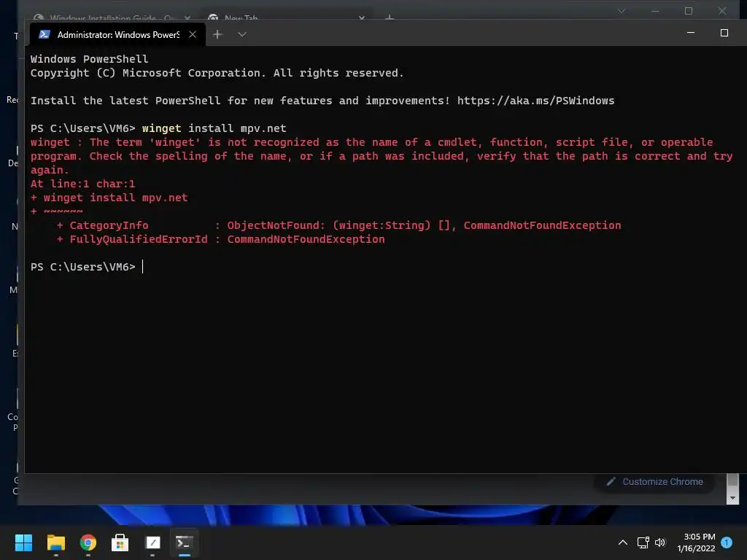Screen dimensions: 747x560
Task: Open the network status tray icon
Action: pyautogui.click(x=643, y=542)
